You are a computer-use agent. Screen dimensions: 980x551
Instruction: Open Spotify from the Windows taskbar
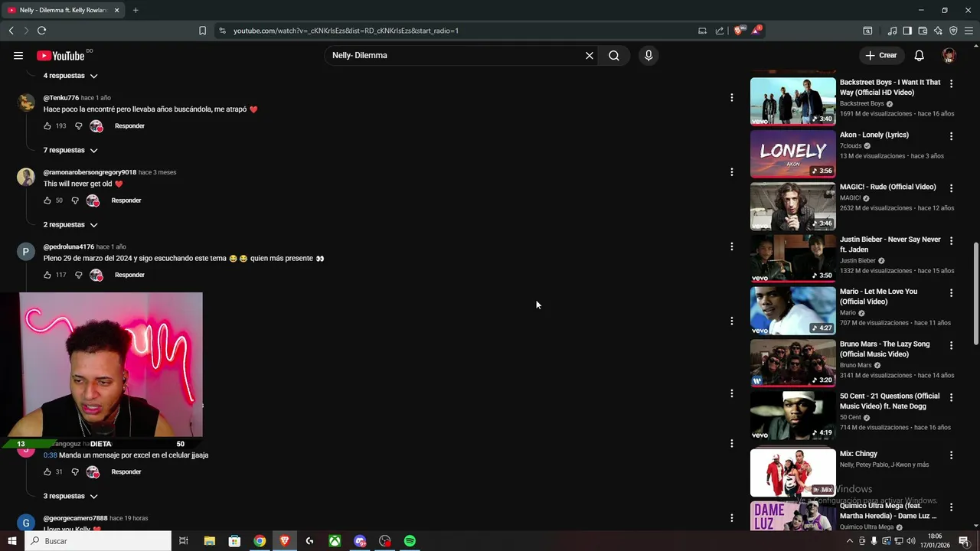[x=410, y=541]
